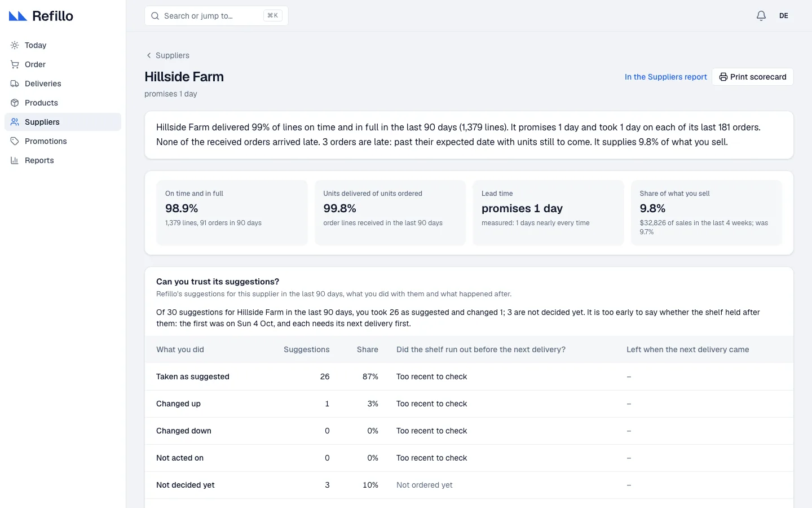Click the 'Taken as suggested' row label

click(193, 376)
